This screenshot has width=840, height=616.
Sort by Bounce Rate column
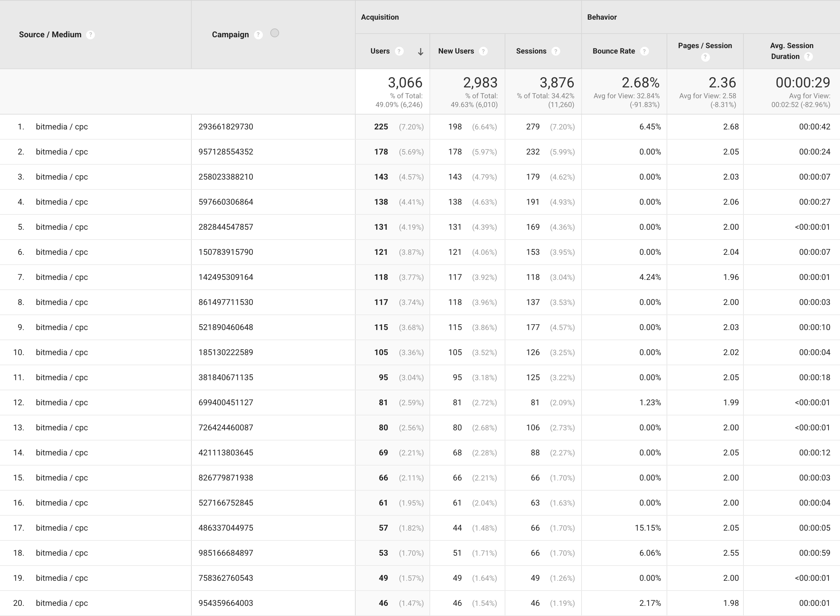(x=614, y=51)
